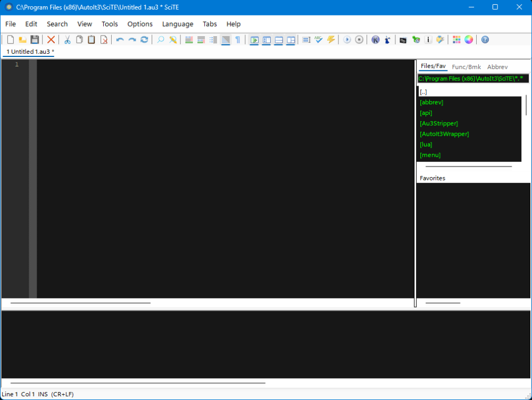The height and width of the screenshot is (400, 532).
Task: Copy selection with the two-pages icon
Action: tap(79, 40)
